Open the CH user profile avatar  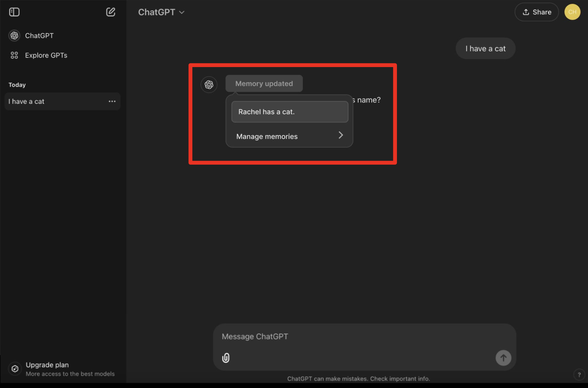tap(572, 12)
